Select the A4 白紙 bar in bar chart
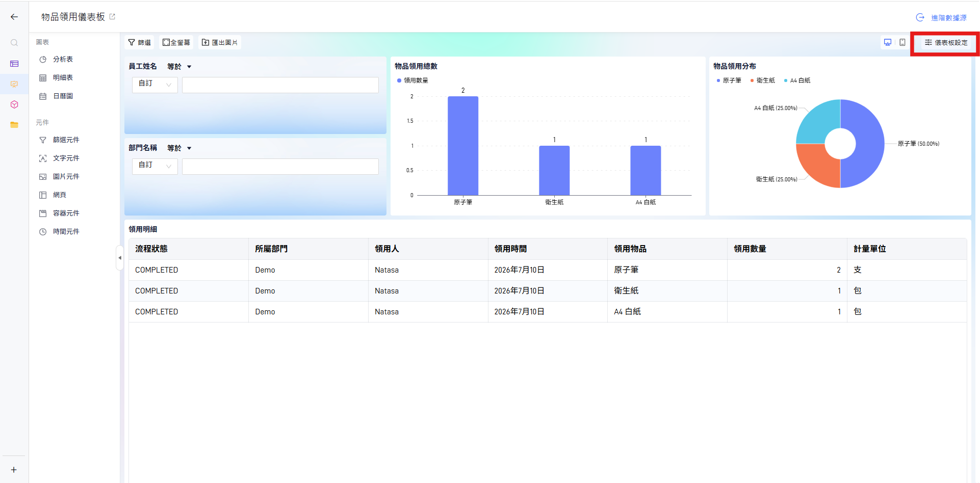This screenshot has width=980, height=483. click(x=646, y=171)
